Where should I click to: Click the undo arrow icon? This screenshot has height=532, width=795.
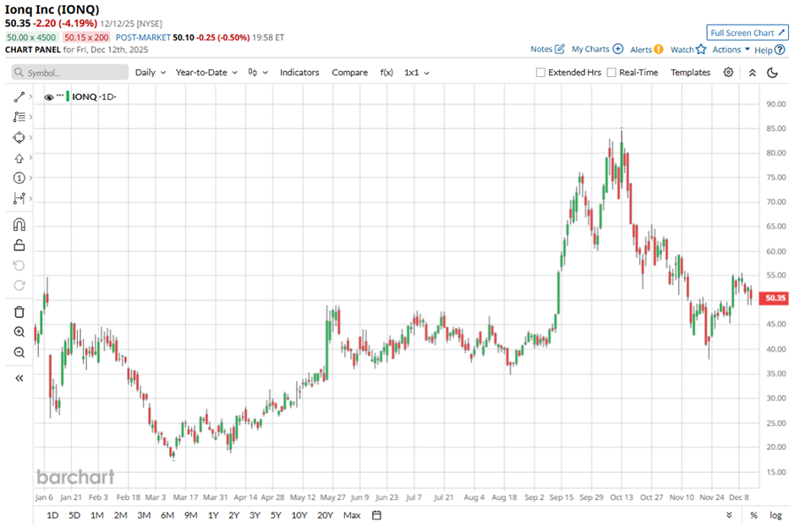click(x=19, y=266)
